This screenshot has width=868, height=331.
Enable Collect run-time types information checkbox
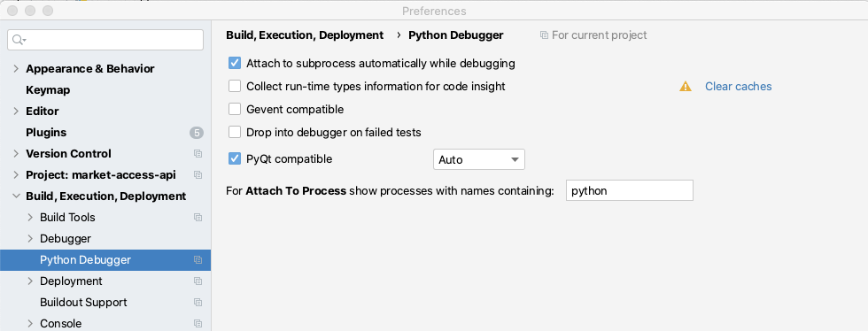(235, 87)
